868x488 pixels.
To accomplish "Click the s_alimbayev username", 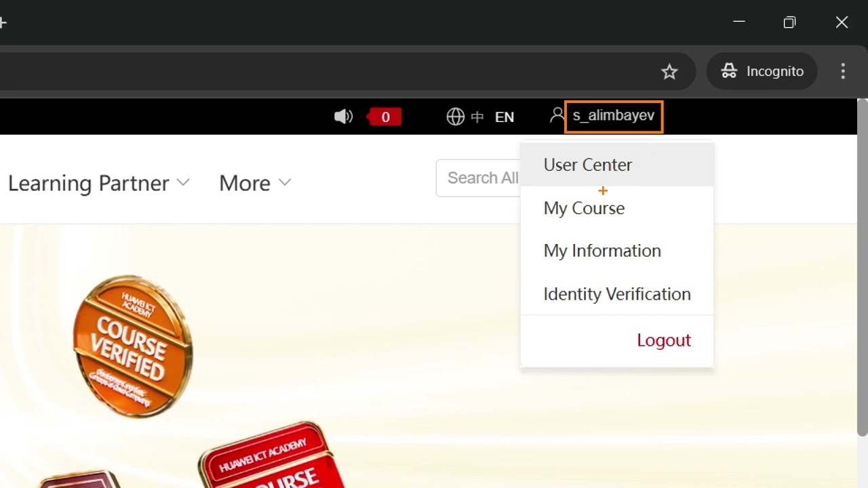I will pyautogui.click(x=614, y=116).
